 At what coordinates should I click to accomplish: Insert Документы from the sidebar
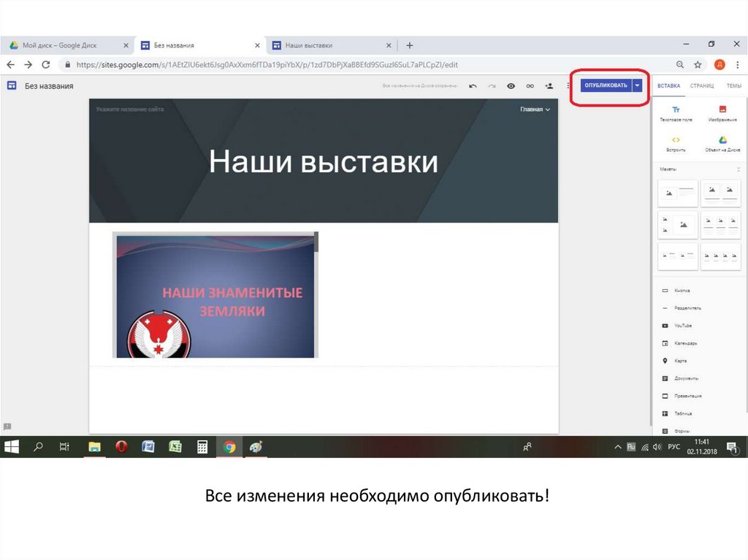[x=680, y=379]
